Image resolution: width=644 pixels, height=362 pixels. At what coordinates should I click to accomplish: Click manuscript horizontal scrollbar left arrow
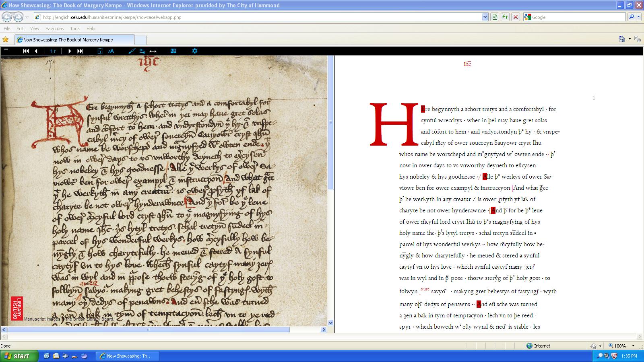[x=4, y=330]
